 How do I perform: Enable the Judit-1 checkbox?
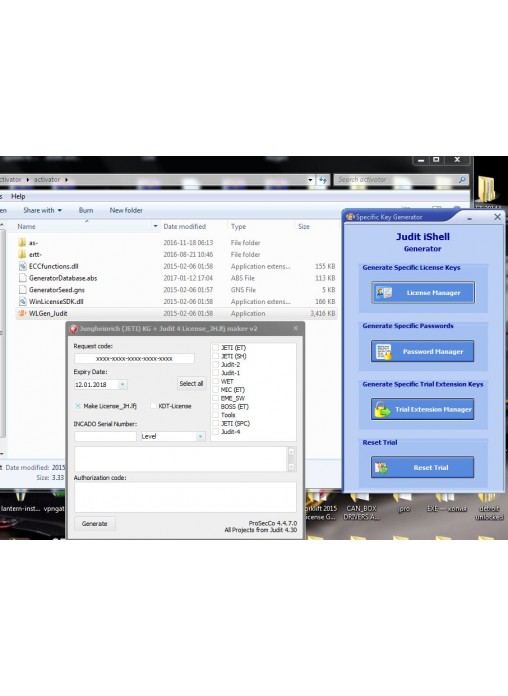pos(216,373)
